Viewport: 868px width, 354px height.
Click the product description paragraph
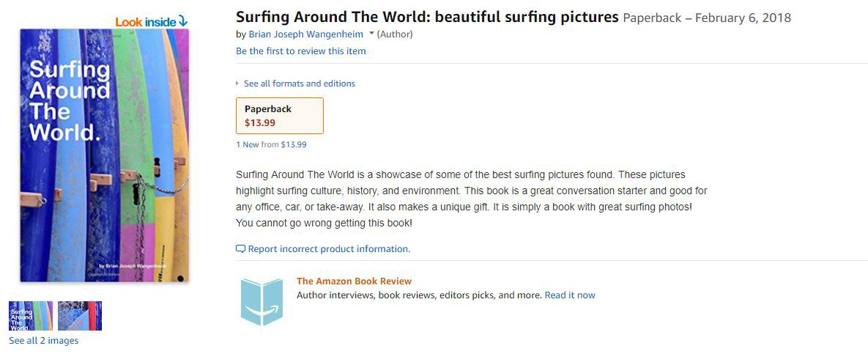tap(471, 199)
